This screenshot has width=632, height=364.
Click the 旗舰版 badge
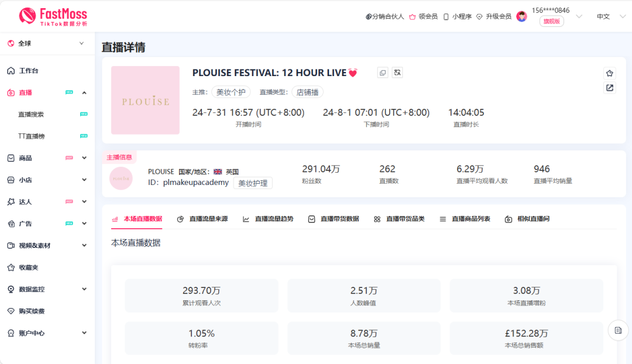pos(551,22)
